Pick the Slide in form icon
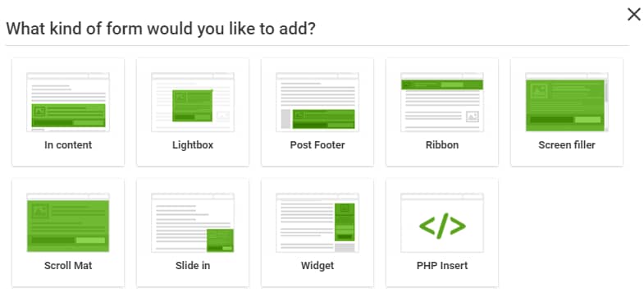This screenshot has width=644, height=302. pyautogui.click(x=193, y=222)
